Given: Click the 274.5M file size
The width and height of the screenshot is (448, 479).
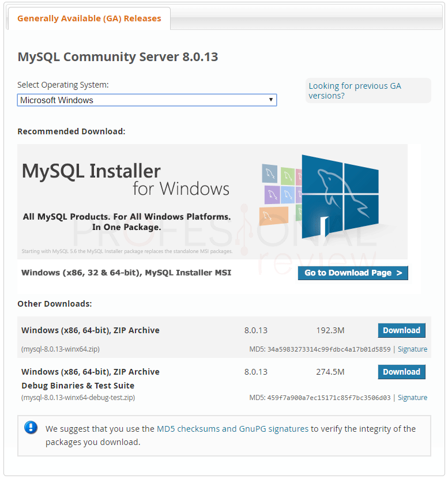Looking at the screenshot, I should [330, 372].
